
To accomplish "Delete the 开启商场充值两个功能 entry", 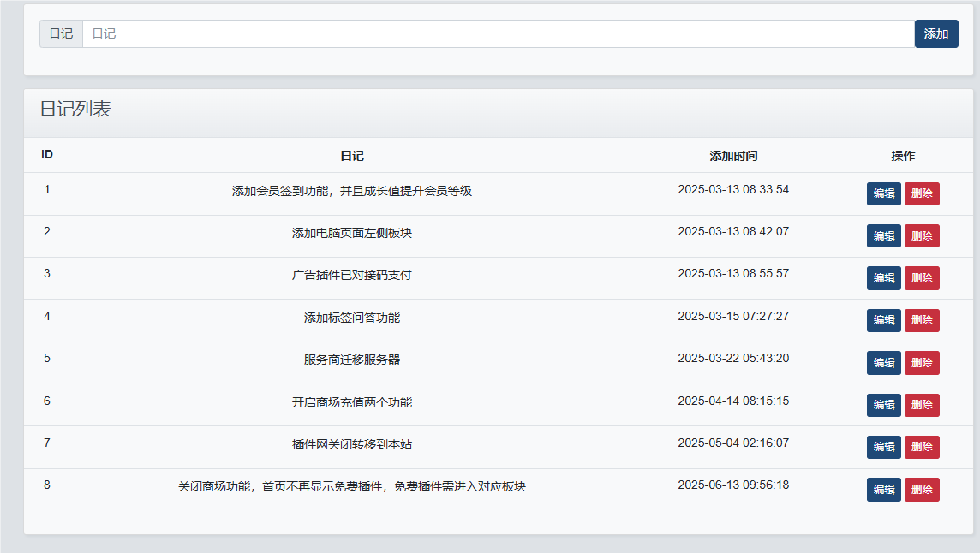I will pyautogui.click(x=922, y=405).
